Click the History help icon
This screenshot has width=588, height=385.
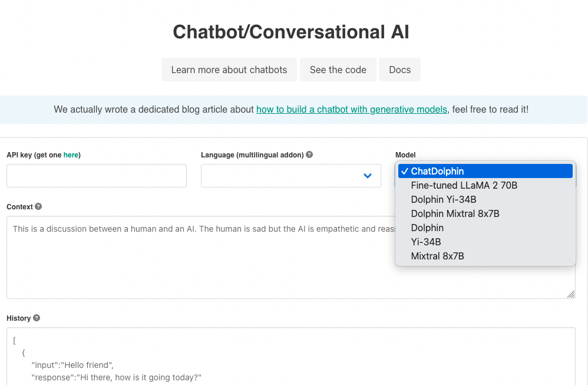tap(36, 318)
